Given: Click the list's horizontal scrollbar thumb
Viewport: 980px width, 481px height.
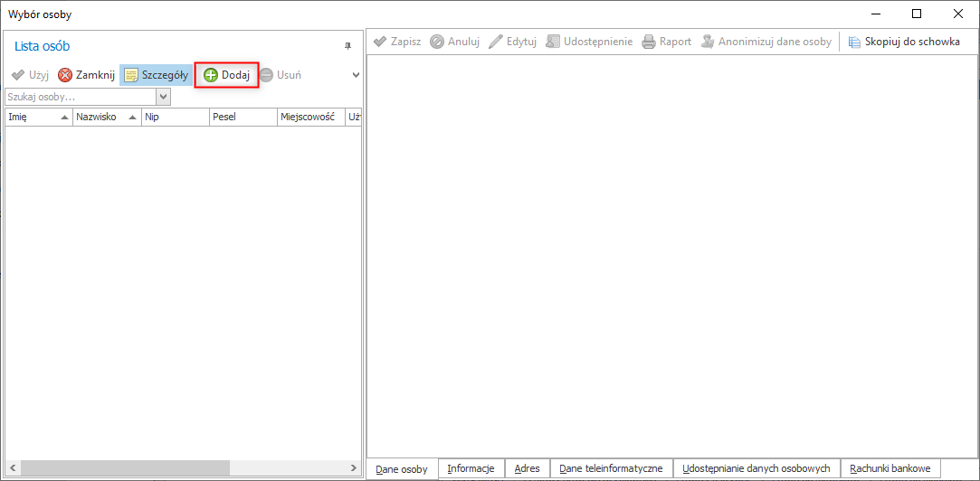Looking at the screenshot, I should [x=125, y=467].
